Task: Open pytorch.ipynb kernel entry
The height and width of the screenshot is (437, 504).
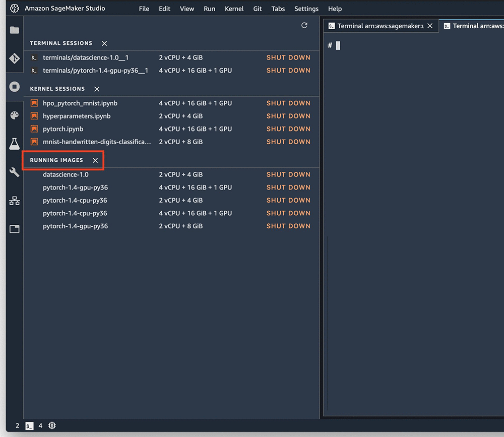Action: tap(63, 129)
